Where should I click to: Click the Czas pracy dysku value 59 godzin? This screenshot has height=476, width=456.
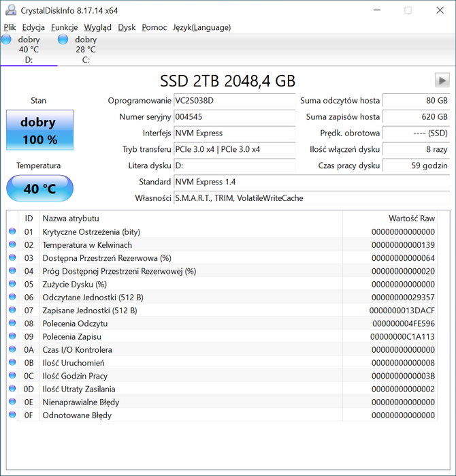tap(416, 165)
